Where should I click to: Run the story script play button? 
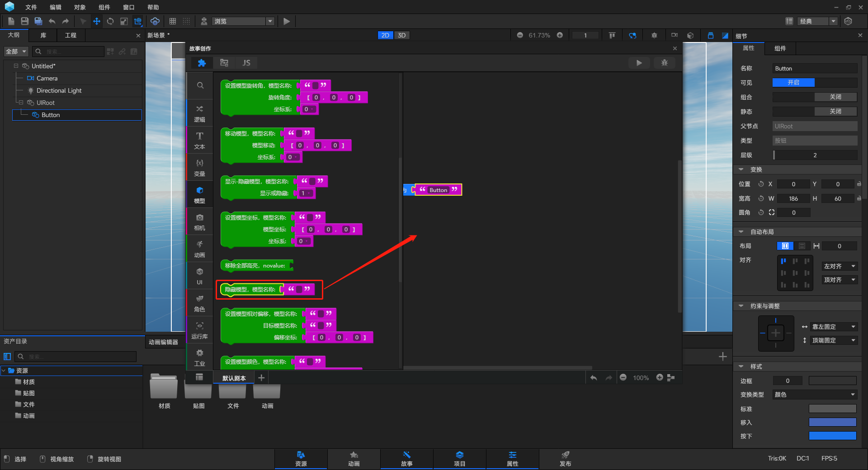639,63
